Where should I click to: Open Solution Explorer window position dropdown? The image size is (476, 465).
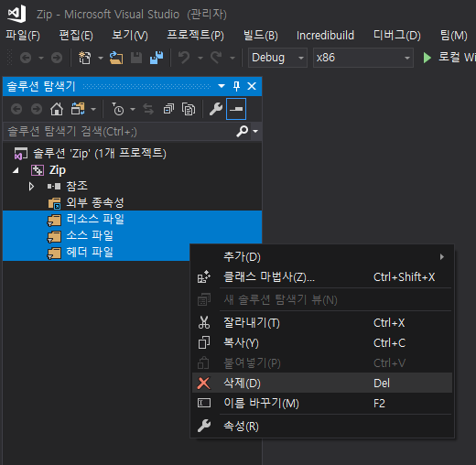click(x=222, y=86)
